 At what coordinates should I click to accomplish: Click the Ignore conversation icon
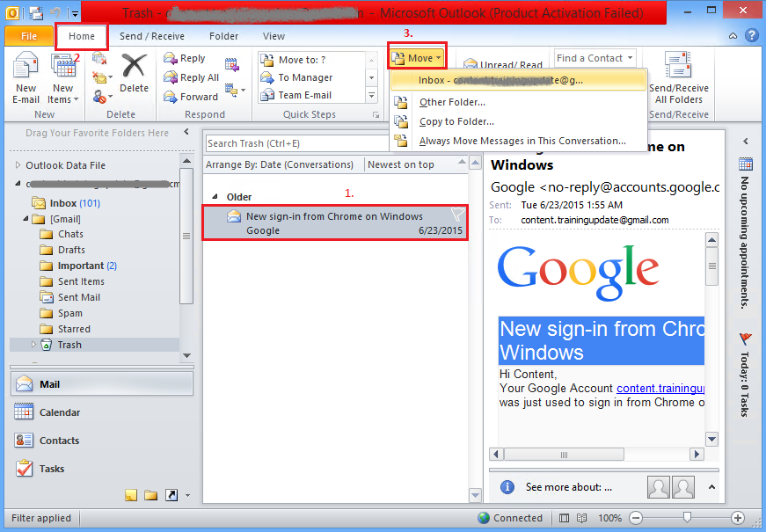click(x=99, y=59)
